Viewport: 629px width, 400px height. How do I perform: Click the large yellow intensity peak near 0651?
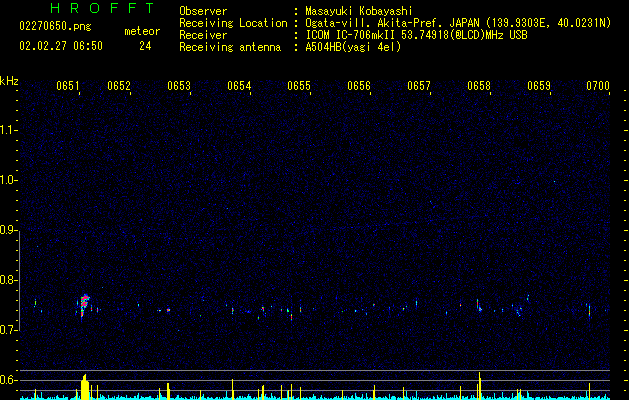coord(84,387)
